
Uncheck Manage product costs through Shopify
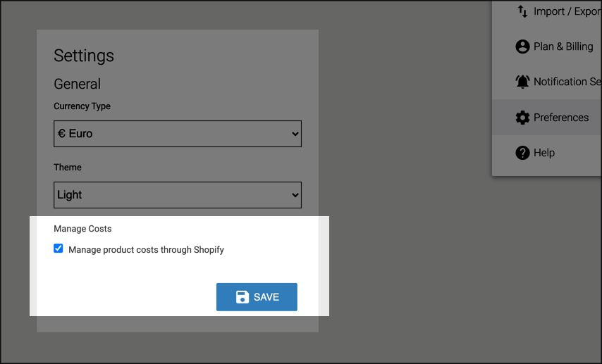coord(59,249)
